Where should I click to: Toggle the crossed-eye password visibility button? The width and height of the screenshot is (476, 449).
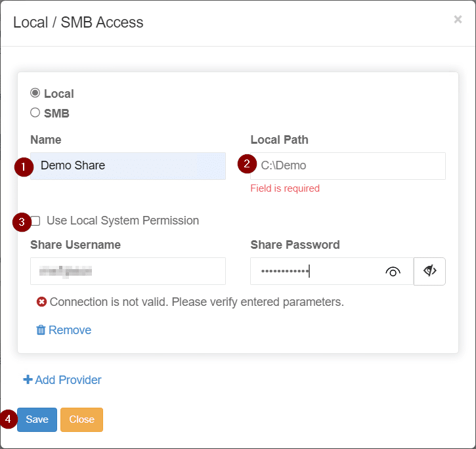click(x=430, y=271)
